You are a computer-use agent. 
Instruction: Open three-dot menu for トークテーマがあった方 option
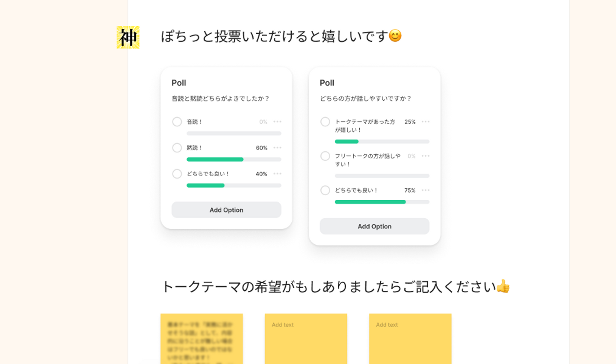tap(425, 121)
